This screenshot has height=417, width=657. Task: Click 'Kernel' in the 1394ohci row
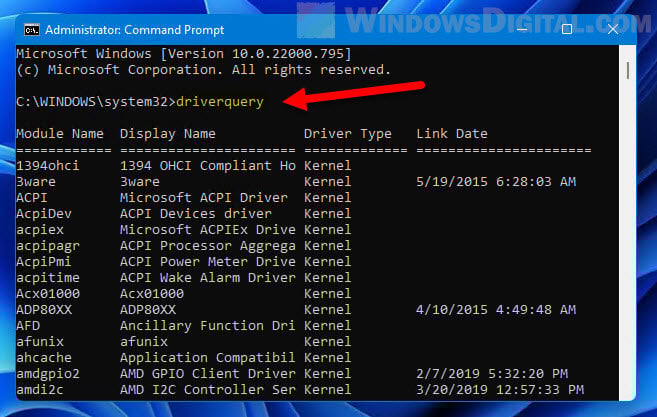(328, 166)
